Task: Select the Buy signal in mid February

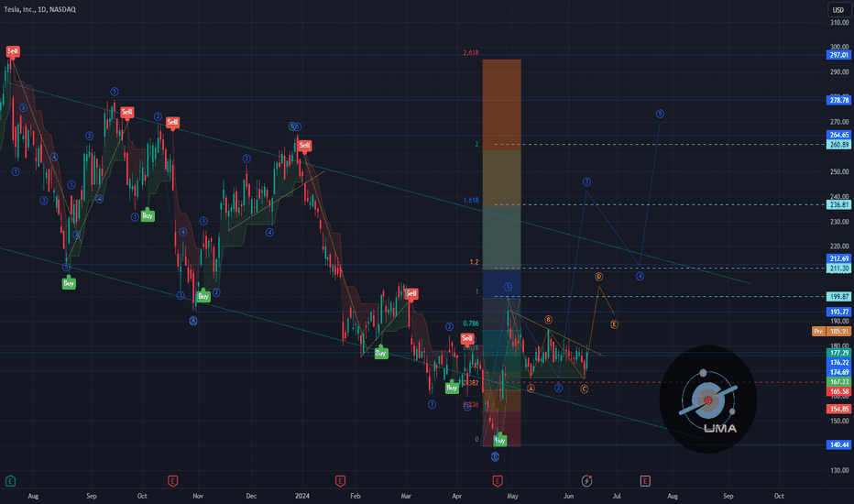Action: 380,353
